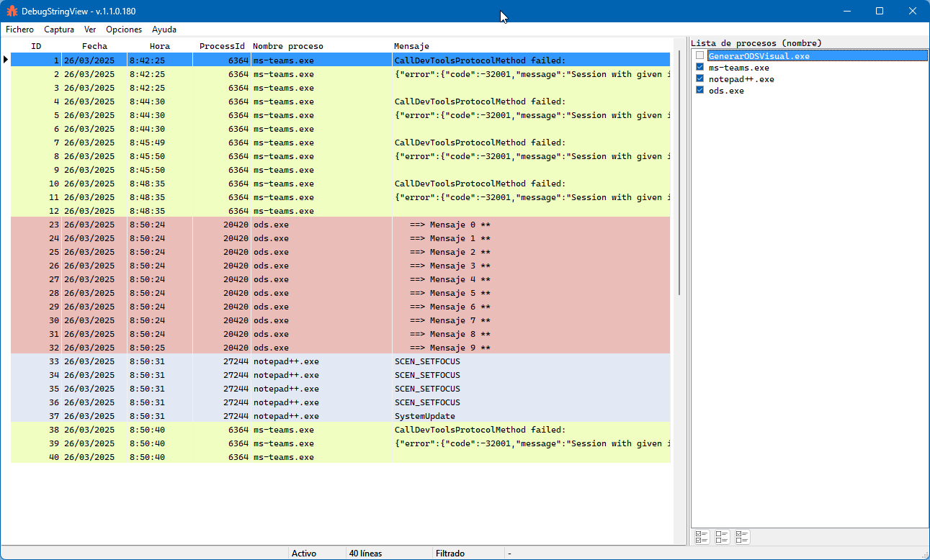The image size is (930, 560).
Task: Click the uncheck-all processes icon
Action: click(x=722, y=537)
